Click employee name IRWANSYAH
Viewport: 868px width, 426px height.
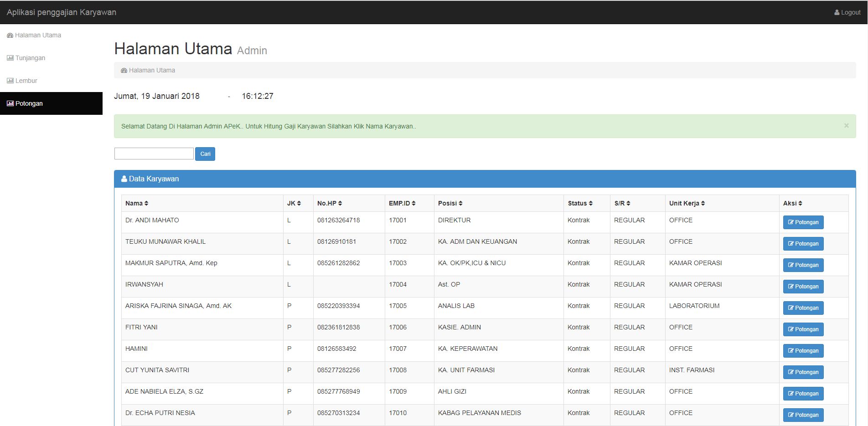(x=144, y=284)
